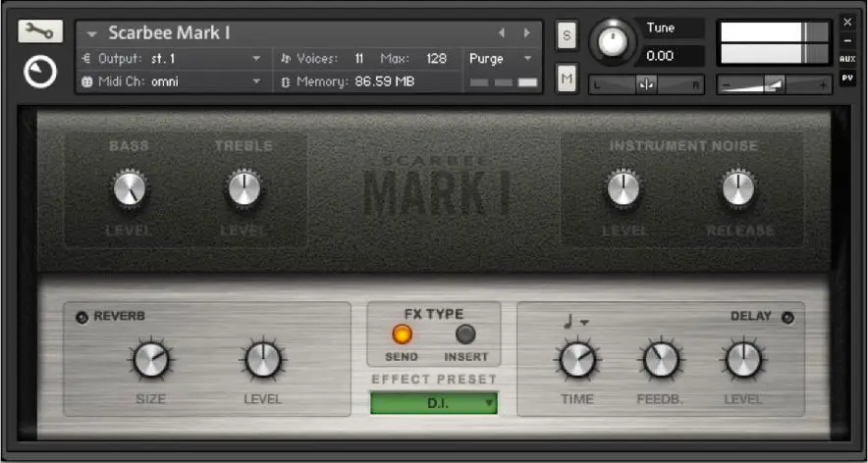Expand the D.I. effect preset menu
868x463 pixels.
[x=434, y=403]
